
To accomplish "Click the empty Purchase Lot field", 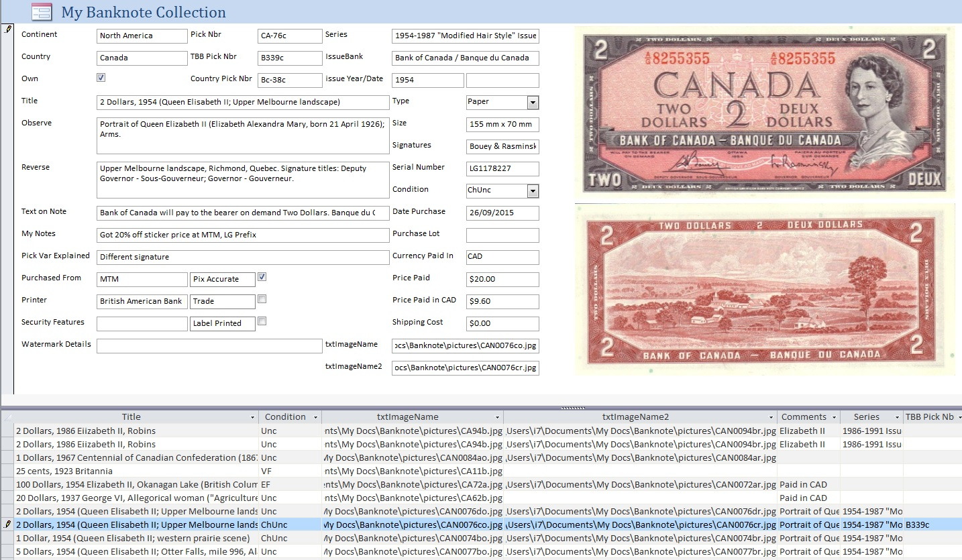I will click(x=502, y=235).
